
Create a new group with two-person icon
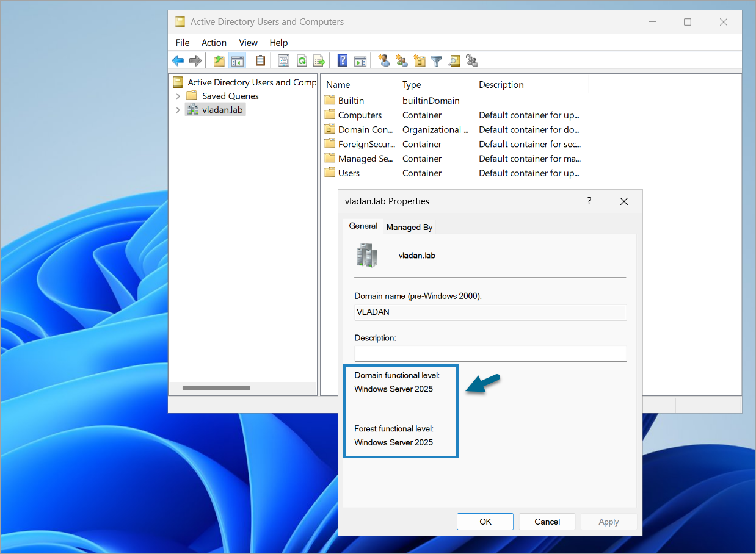point(401,60)
